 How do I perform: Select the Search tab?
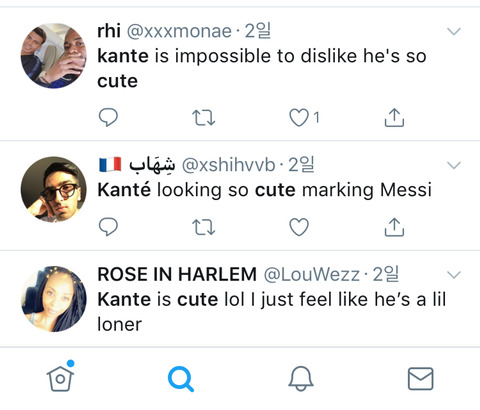(x=181, y=379)
